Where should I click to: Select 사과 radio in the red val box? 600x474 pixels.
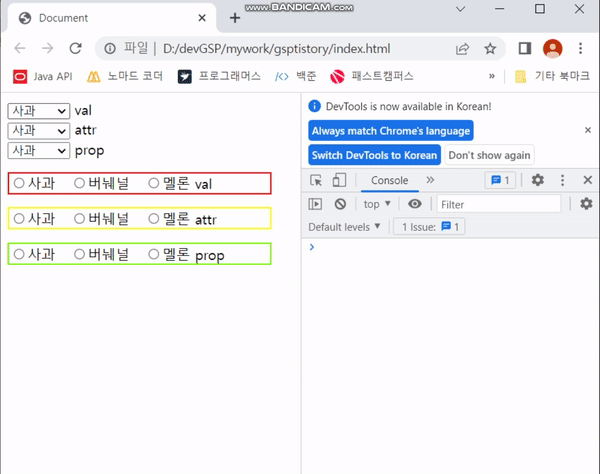19,183
